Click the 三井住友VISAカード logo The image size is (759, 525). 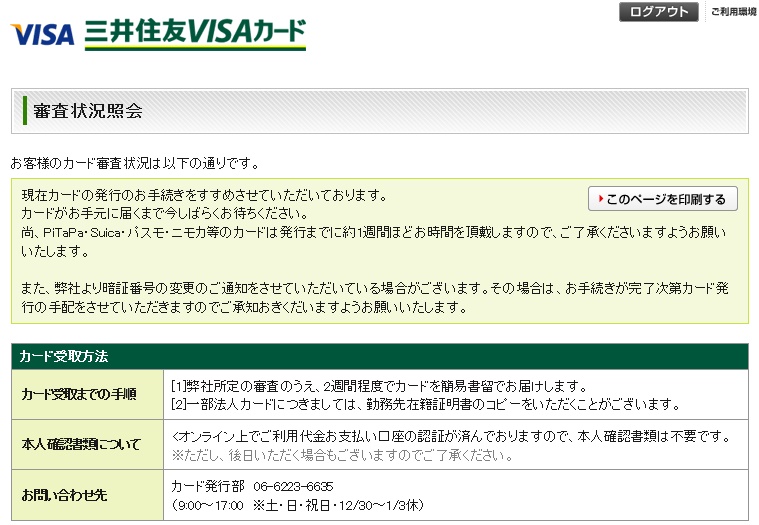click(196, 33)
